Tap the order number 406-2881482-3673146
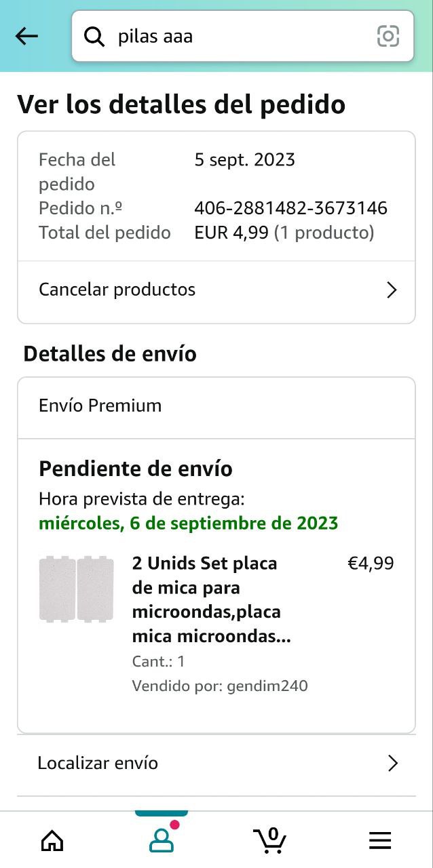Image resolution: width=433 pixels, height=868 pixels. pyautogui.click(x=290, y=208)
